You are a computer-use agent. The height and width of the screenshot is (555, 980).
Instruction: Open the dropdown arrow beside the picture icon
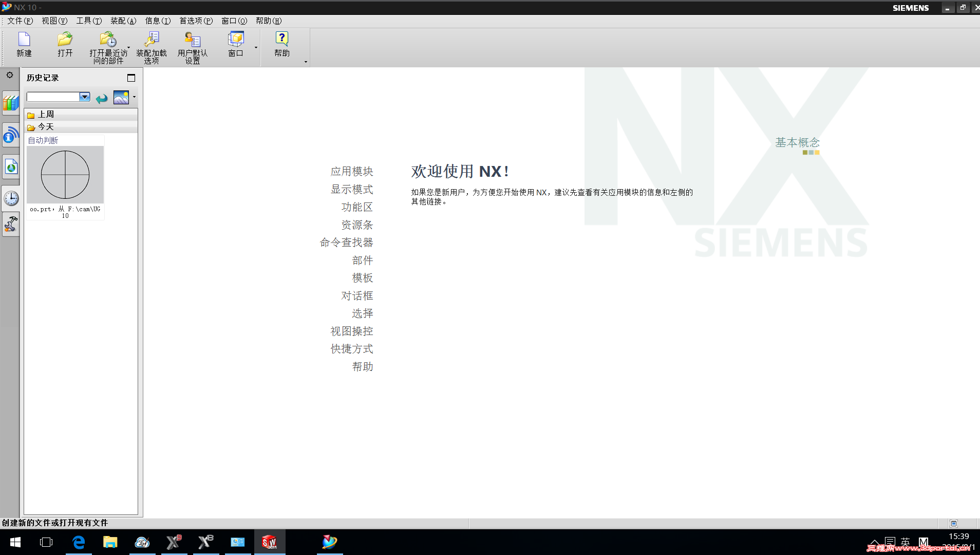pyautogui.click(x=134, y=97)
